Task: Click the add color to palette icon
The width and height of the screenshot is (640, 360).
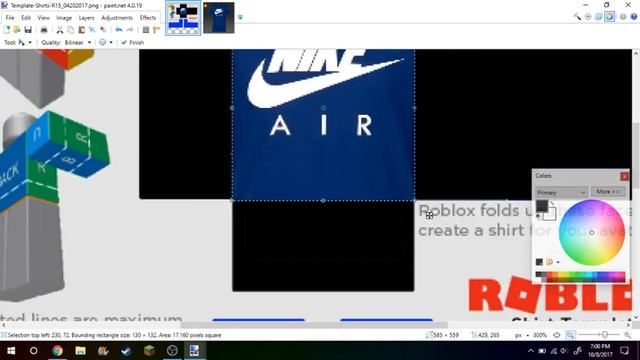Action: [x=539, y=262]
